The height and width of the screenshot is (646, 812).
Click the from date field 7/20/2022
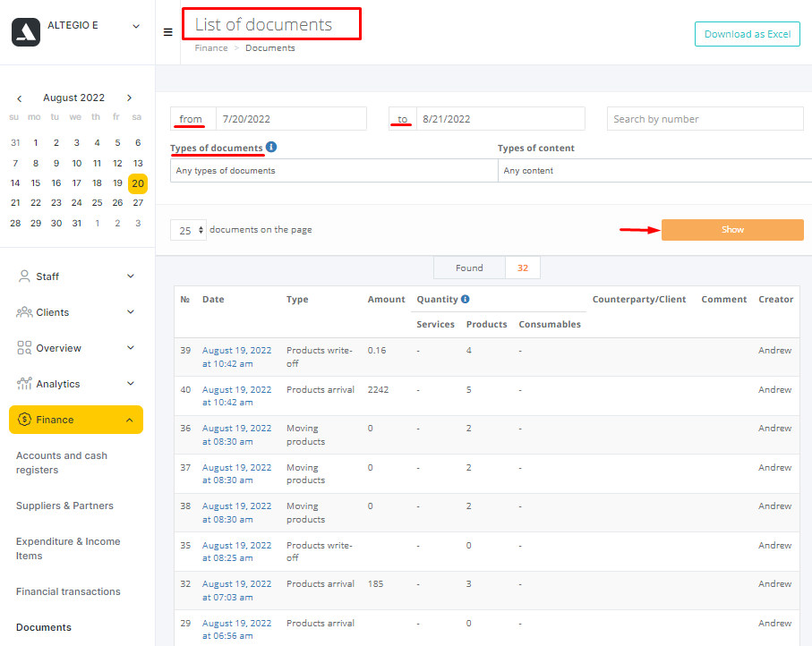click(x=291, y=119)
